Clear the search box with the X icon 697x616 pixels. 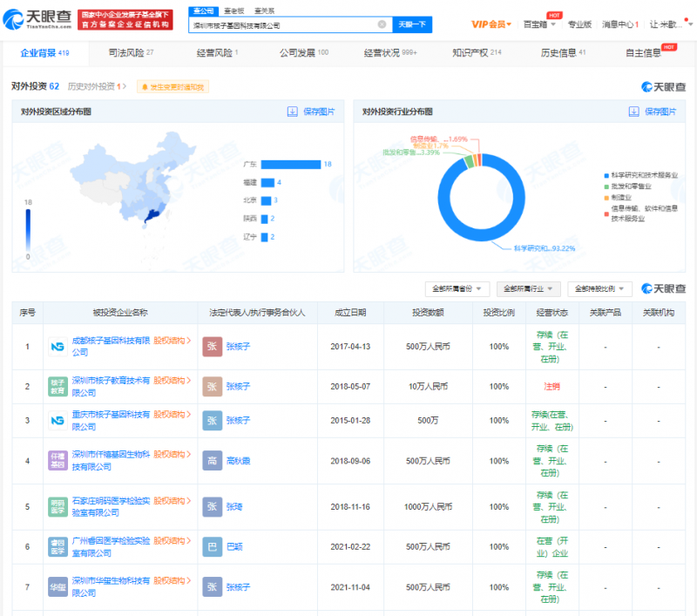pyautogui.click(x=382, y=25)
